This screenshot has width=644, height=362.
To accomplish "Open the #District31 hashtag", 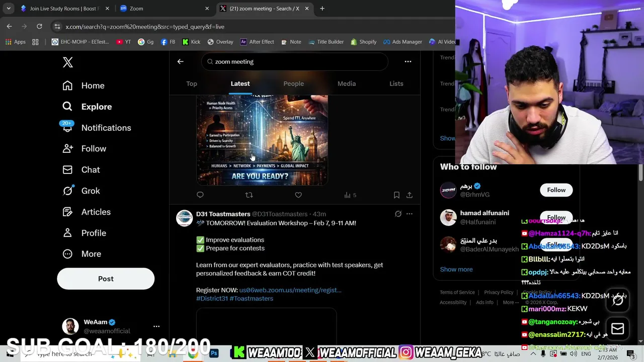I will (x=212, y=299).
